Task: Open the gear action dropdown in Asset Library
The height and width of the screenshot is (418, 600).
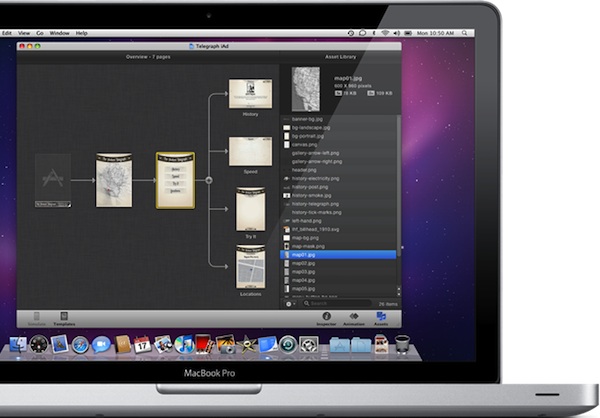Action: (290, 303)
